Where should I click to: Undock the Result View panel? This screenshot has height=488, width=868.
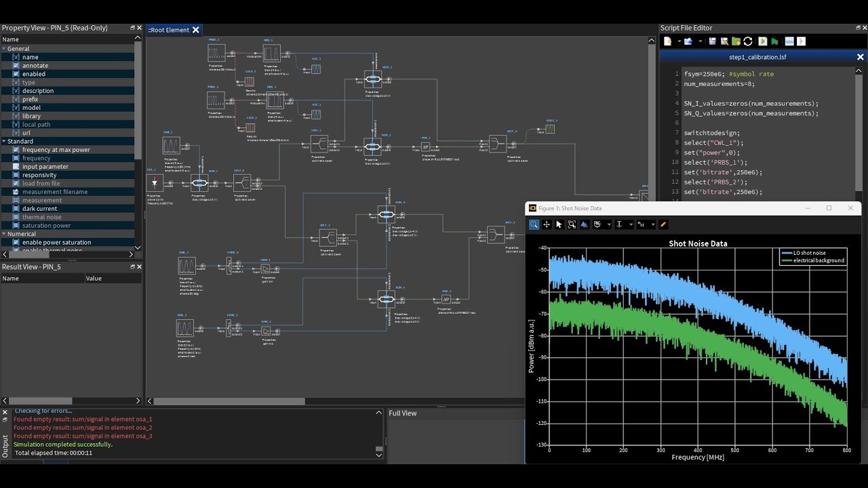click(133, 266)
